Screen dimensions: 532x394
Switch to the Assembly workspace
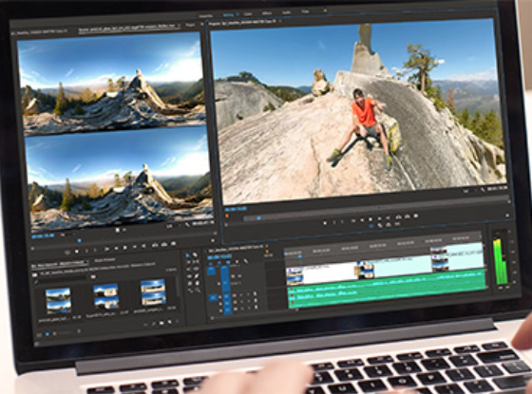pyautogui.click(x=205, y=15)
